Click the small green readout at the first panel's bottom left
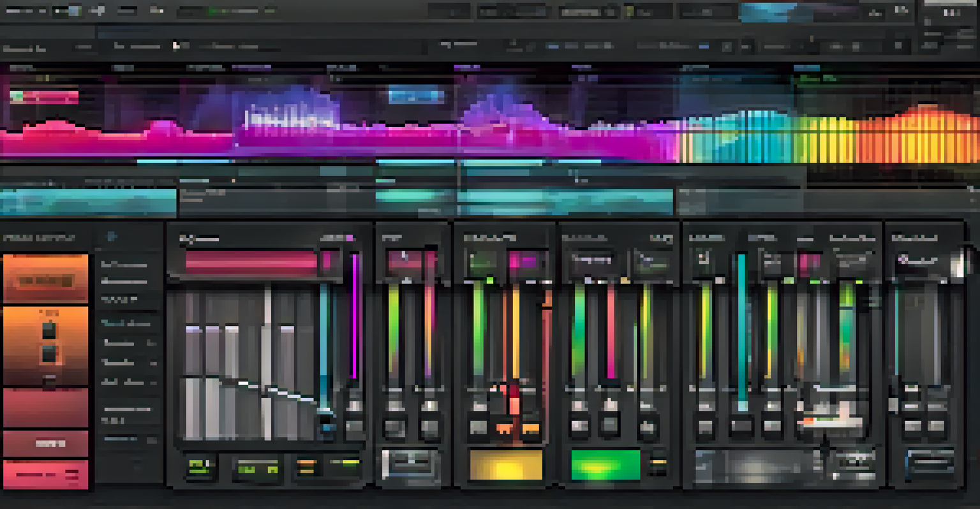The width and height of the screenshot is (980, 509). 200,467
